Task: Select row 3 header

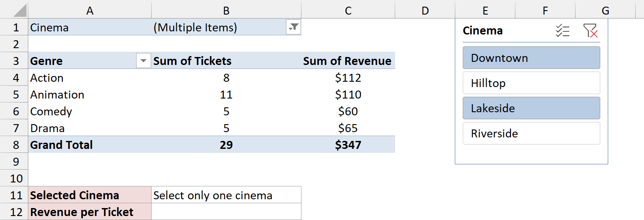Action: coord(14,61)
